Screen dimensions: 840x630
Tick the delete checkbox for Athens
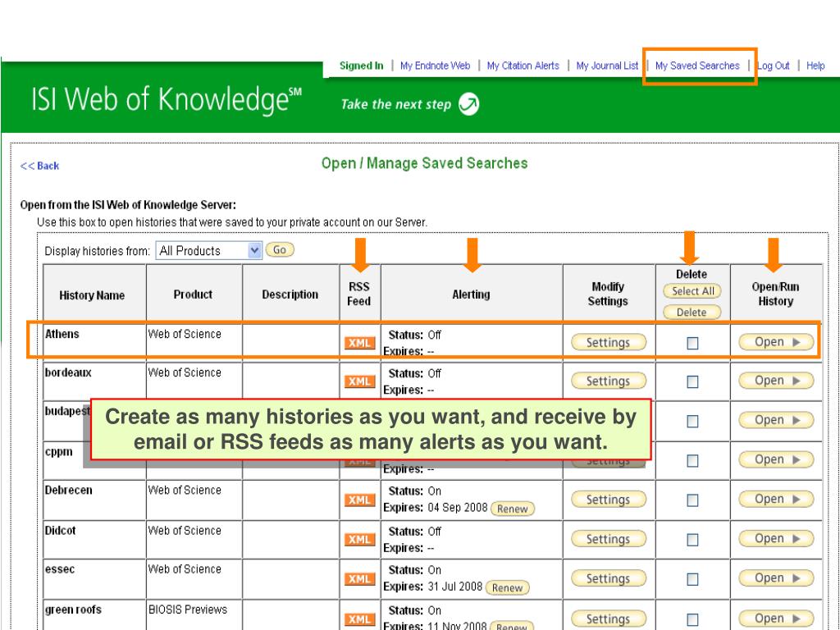click(x=692, y=343)
